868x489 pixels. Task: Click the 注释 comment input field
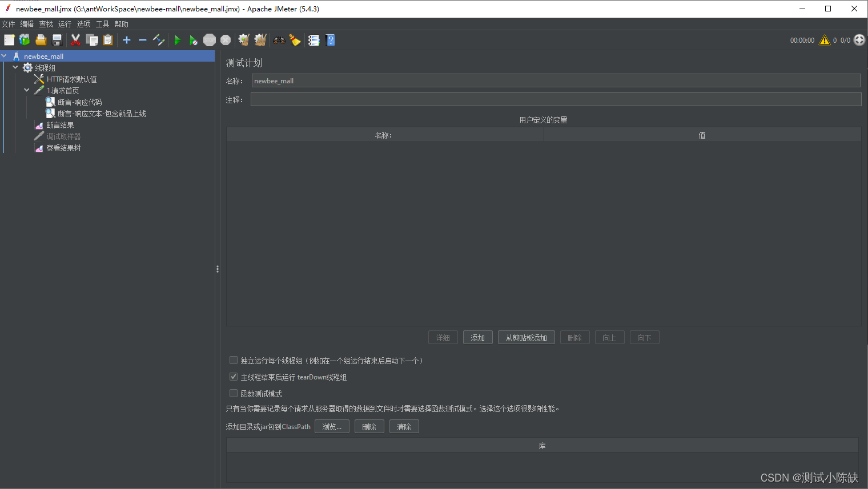556,99
